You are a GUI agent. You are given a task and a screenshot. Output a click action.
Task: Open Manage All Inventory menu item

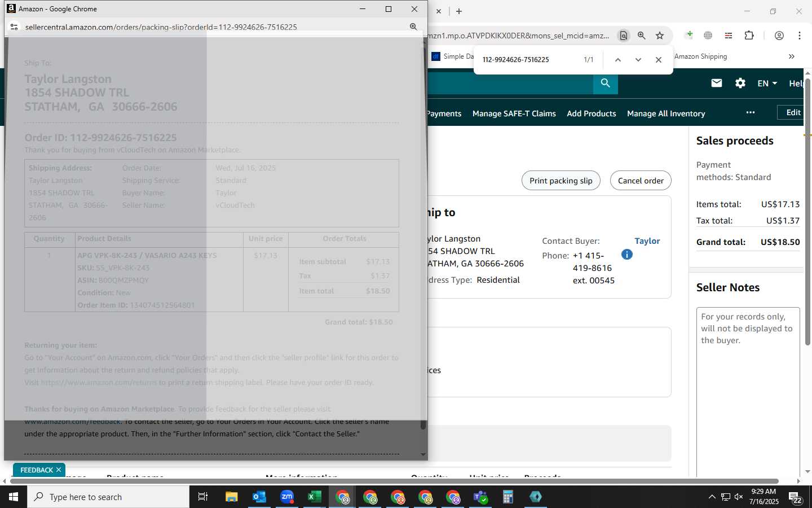point(666,113)
